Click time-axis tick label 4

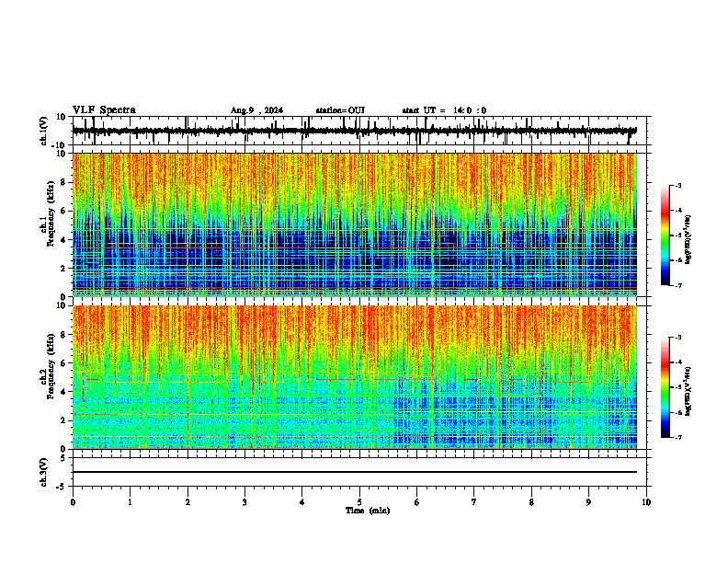[302, 502]
